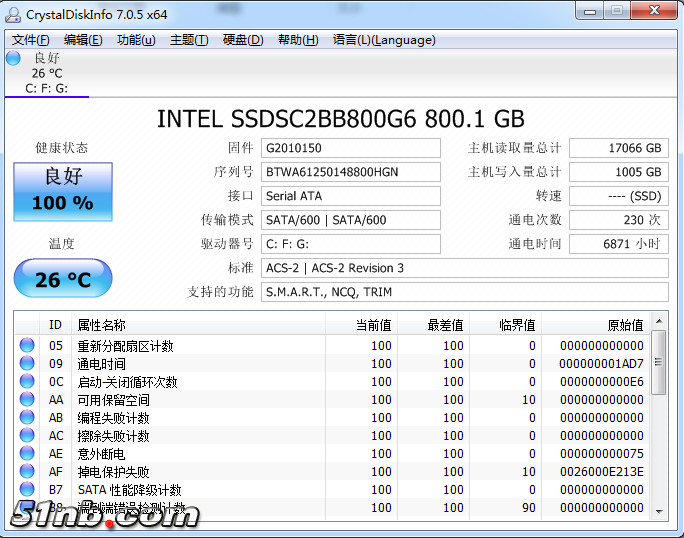The width and height of the screenshot is (684, 538).
Task: Close the CrystalDiskInfo window
Action: (654, 11)
